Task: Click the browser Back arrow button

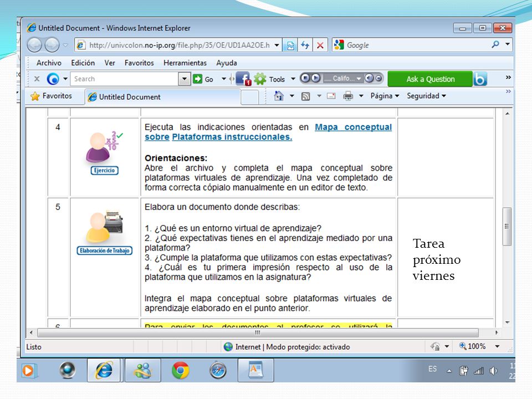Action: (34, 45)
